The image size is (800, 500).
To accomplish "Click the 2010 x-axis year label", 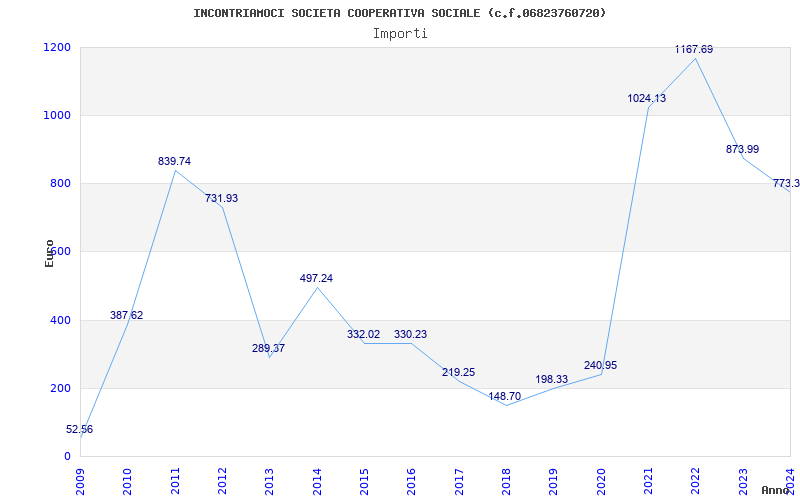I will click(127, 482).
